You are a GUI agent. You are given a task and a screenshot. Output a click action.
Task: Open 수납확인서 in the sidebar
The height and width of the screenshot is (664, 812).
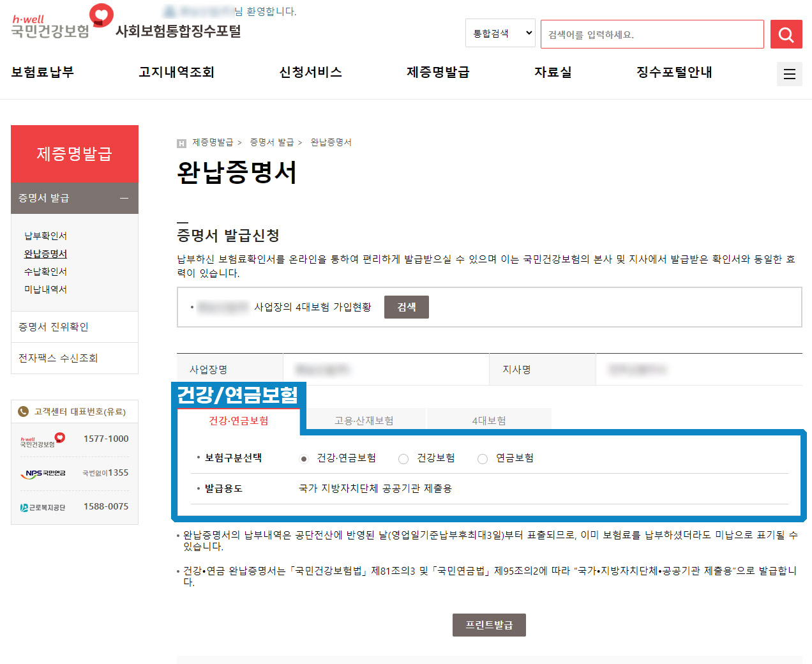(45, 271)
